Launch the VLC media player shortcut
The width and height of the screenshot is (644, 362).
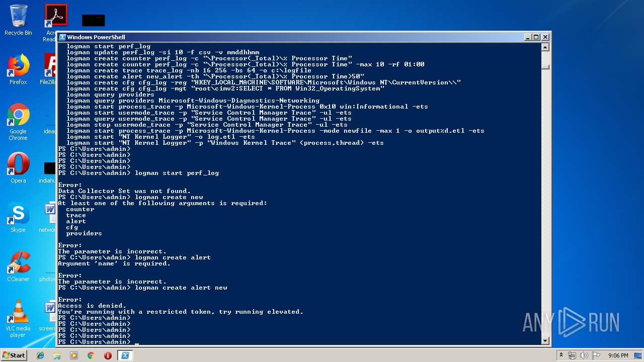click(18, 319)
